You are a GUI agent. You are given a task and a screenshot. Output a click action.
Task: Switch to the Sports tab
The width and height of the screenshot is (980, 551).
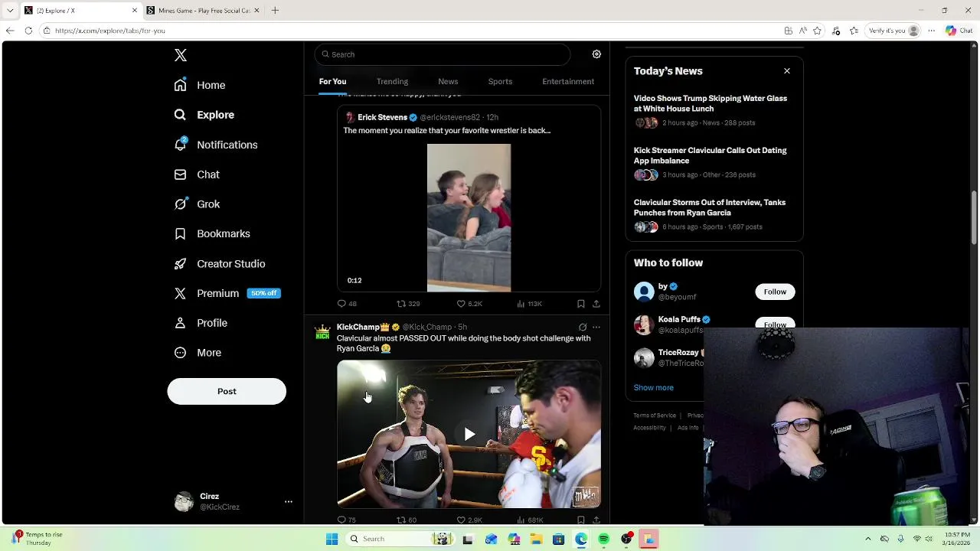pyautogui.click(x=500, y=81)
